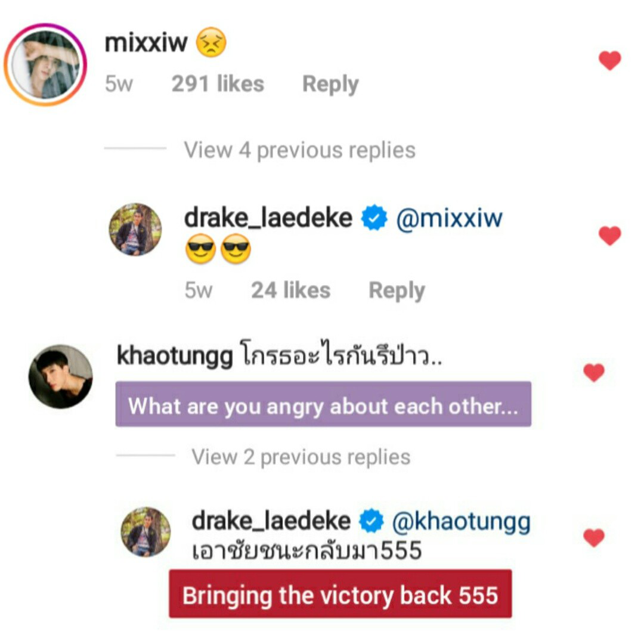Expand View 4 previous replies
This screenshot has height=644, width=644.
[299, 150]
